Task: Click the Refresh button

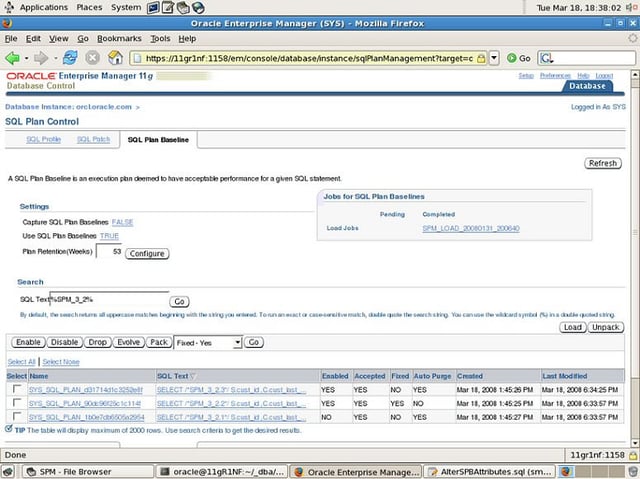Action: point(603,163)
